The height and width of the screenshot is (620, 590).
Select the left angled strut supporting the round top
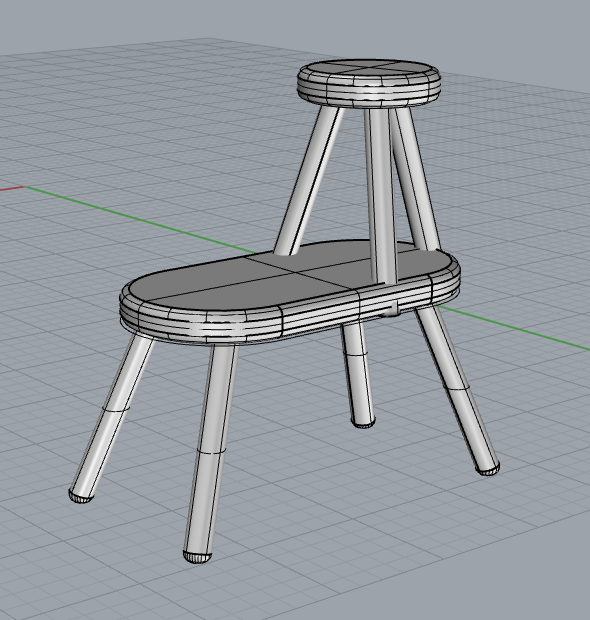pyautogui.click(x=309, y=180)
